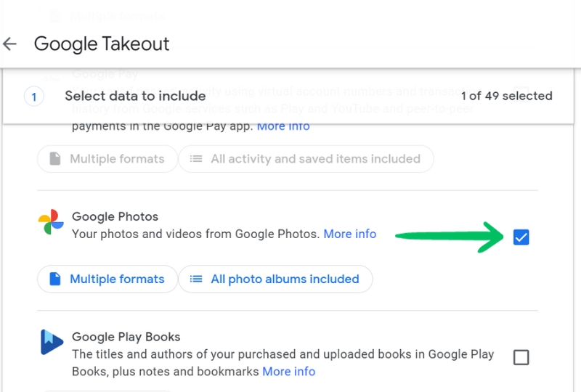Click the file icon in Google Photos' Multiple formats
The height and width of the screenshot is (392, 581).
click(x=55, y=279)
